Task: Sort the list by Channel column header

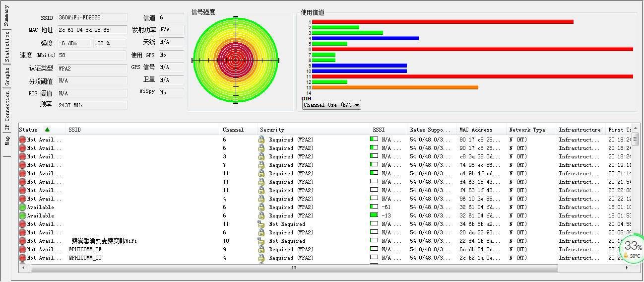Action: coord(233,130)
